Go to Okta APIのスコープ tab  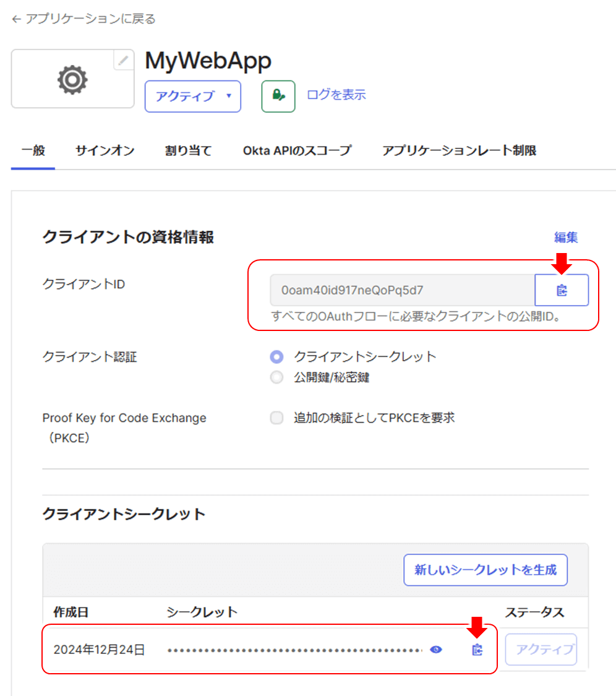click(x=297, y=150)
